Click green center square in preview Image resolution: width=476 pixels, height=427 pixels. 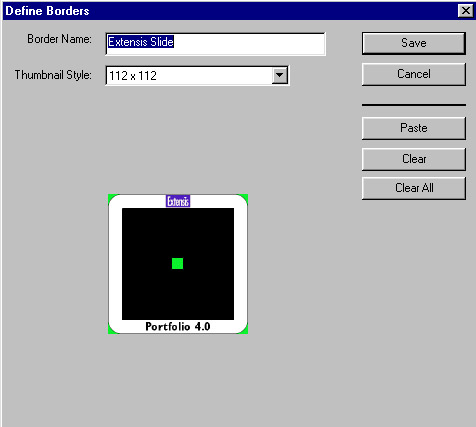click(177, 263)
